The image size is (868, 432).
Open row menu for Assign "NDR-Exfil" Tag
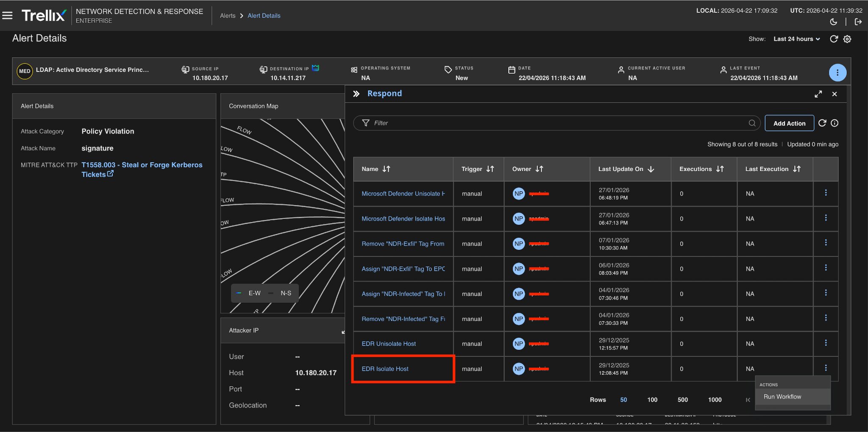pyautogui.click(x=826, y=268)
